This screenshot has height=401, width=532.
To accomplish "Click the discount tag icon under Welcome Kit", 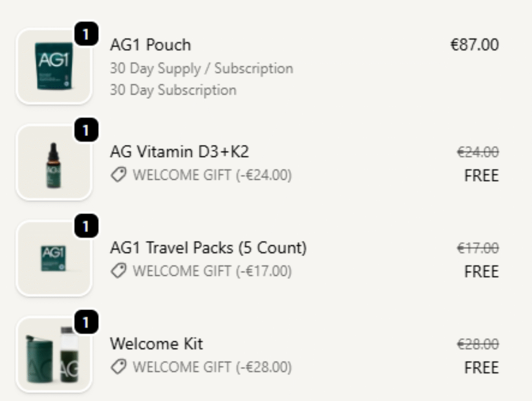I will 119,367.
